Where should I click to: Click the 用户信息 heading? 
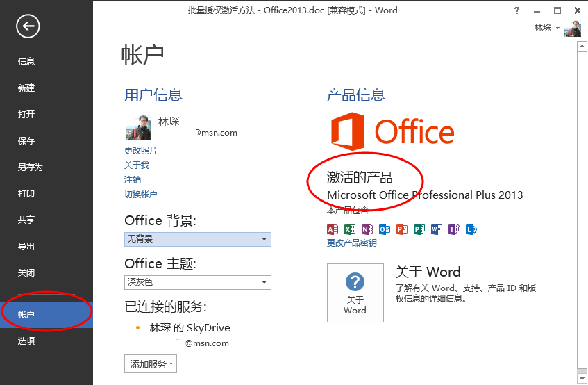pyautogui.click(x=153, y=95)
